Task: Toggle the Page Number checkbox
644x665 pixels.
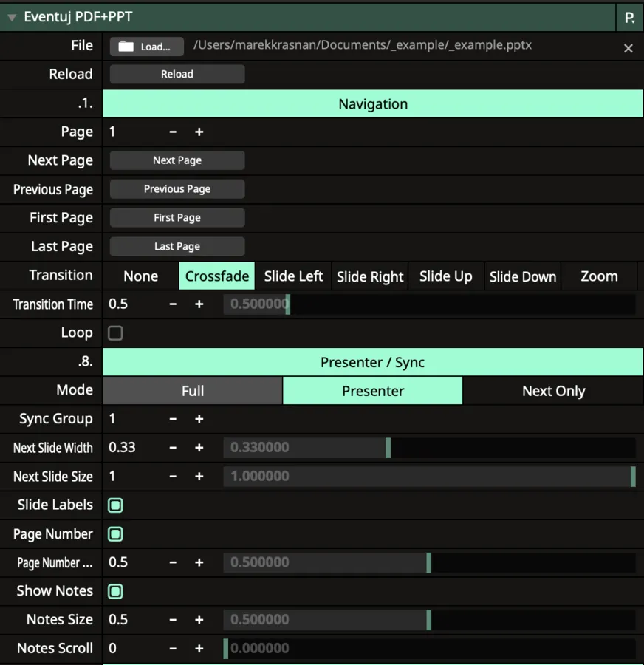Action: pos(115,534)
